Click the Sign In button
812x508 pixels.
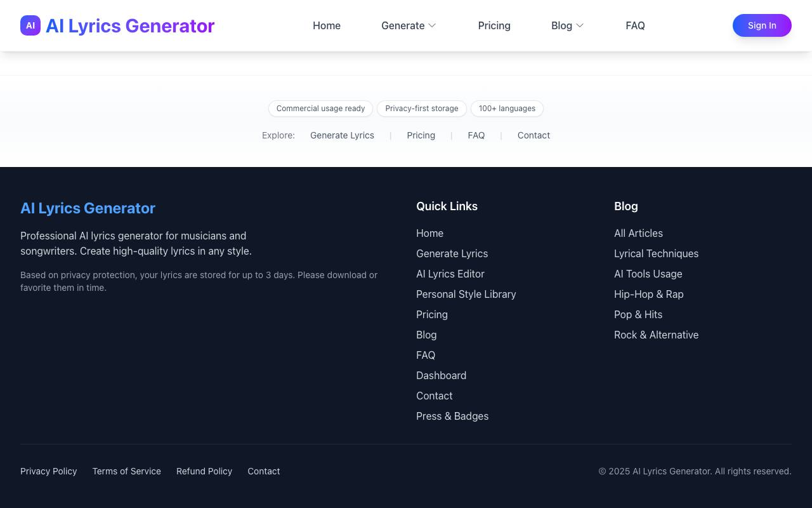[x=762, y=25]
